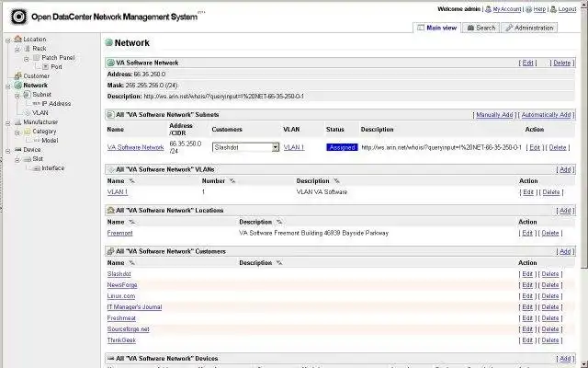
Task: Open the Help link
Action: coord(539,9)
